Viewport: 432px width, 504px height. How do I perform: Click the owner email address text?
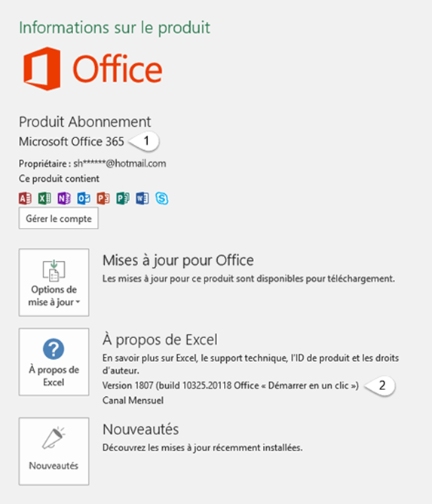click(x=120, y=164)
